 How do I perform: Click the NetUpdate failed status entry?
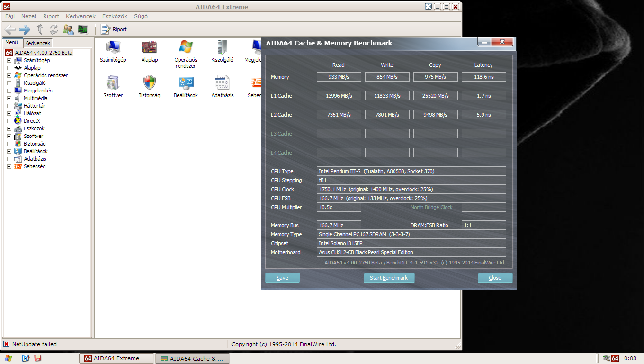pos(30,344)
